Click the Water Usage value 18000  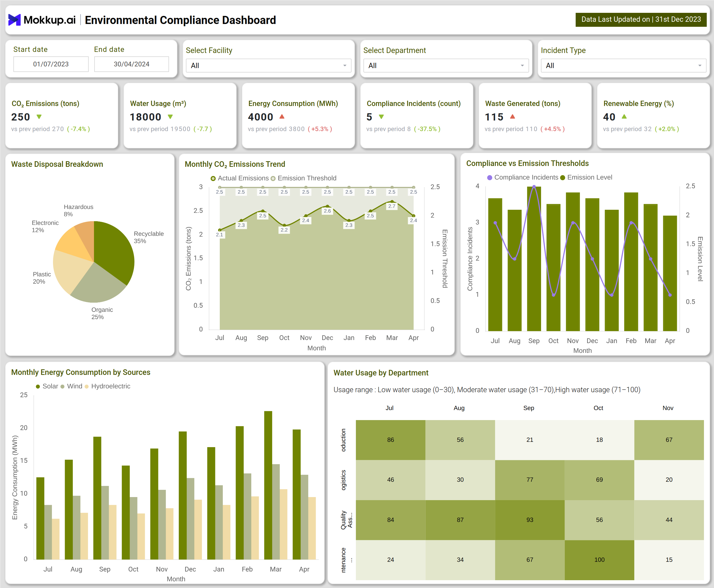(145, 117)
